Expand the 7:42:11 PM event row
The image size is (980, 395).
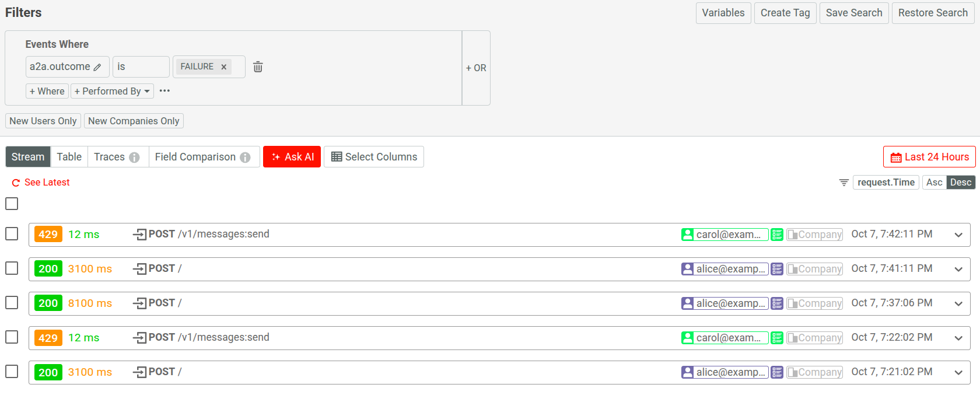click(x=958, y=235)
